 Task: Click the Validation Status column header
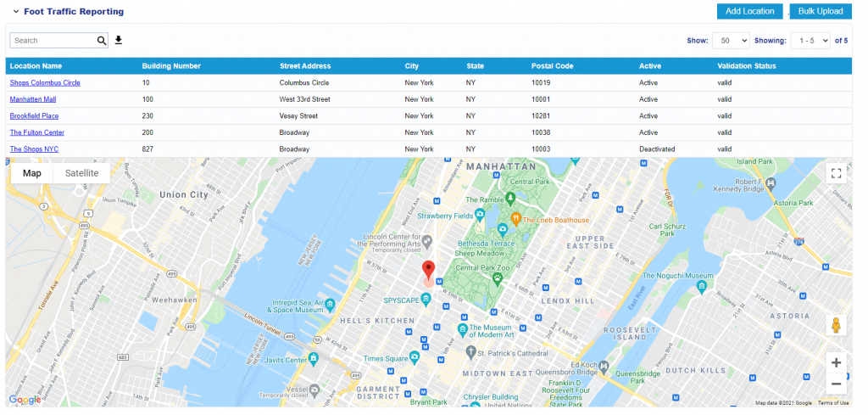(x=747, y=66)
